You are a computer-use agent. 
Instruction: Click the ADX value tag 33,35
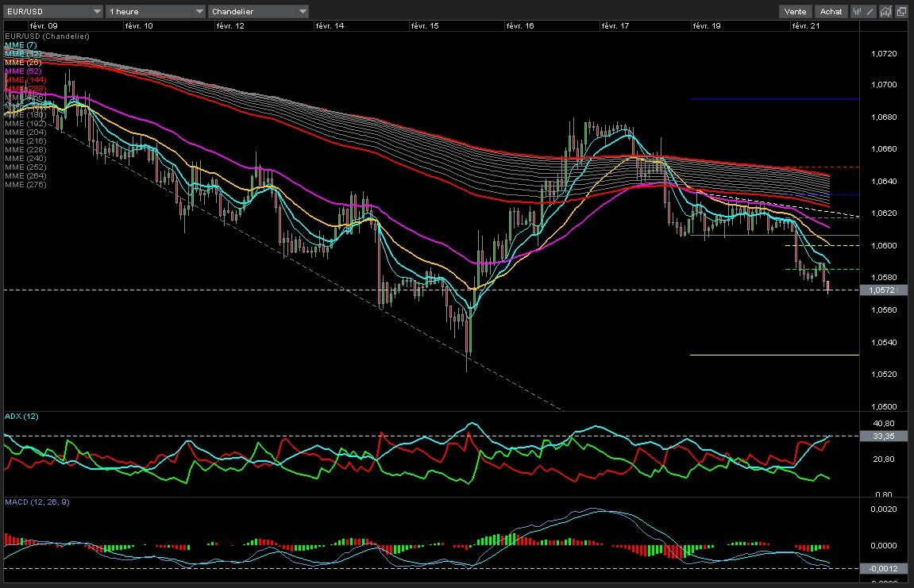pos(883,436)
